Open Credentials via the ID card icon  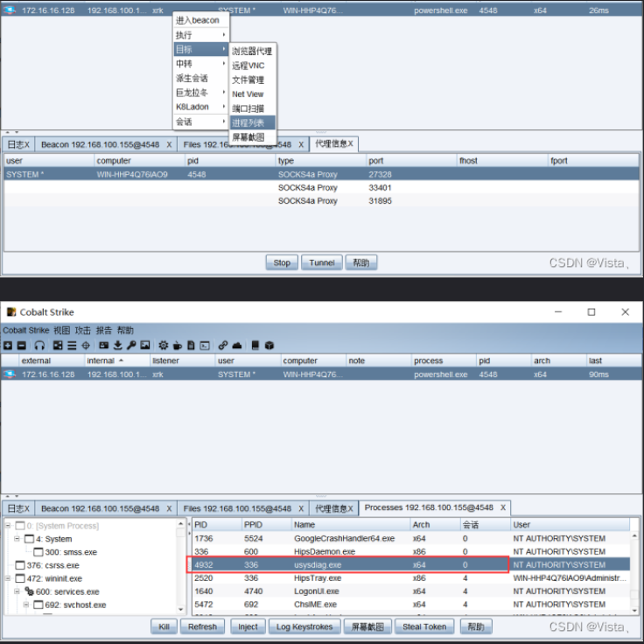[x=104, y=346]
